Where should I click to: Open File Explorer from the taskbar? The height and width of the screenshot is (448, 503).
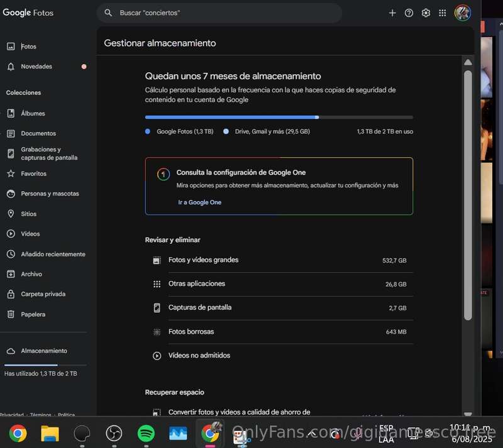(50, 434)
